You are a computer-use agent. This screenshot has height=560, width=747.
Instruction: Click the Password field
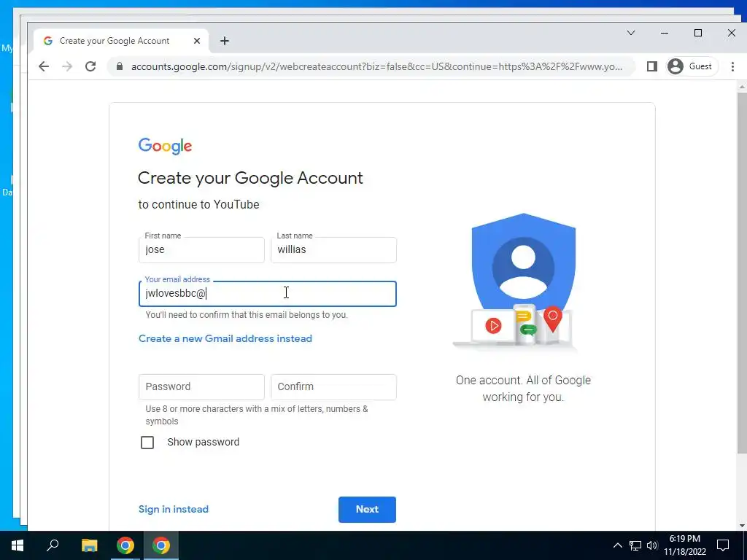pyautogui.click(x=201, y=386)
